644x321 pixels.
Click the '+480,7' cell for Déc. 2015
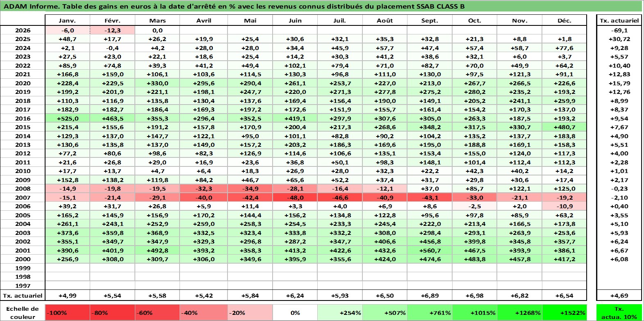pos(564,127)
